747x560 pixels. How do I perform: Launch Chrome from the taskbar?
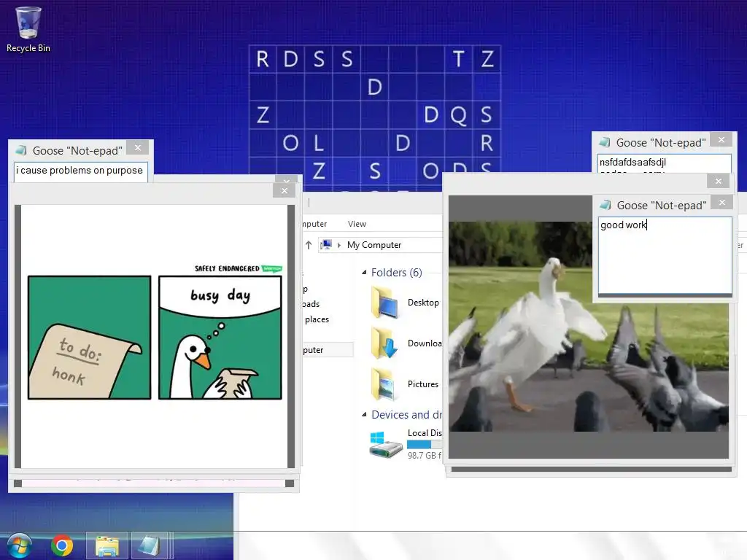(x=62, y=545)
